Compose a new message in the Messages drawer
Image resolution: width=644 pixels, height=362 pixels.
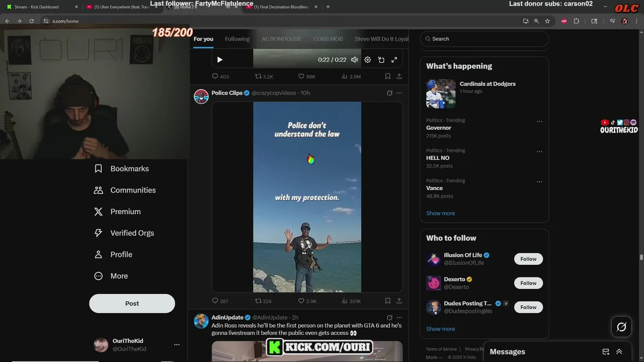click(x=606, y=352)
